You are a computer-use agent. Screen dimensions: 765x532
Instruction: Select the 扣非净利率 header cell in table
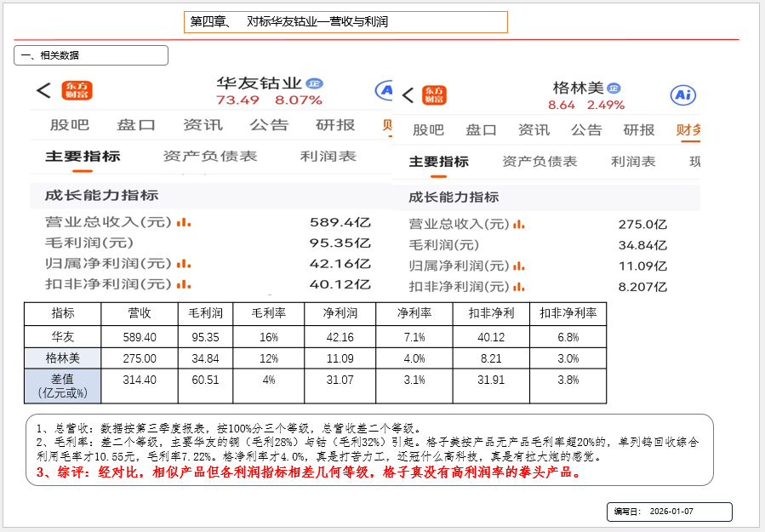[568, 314]
